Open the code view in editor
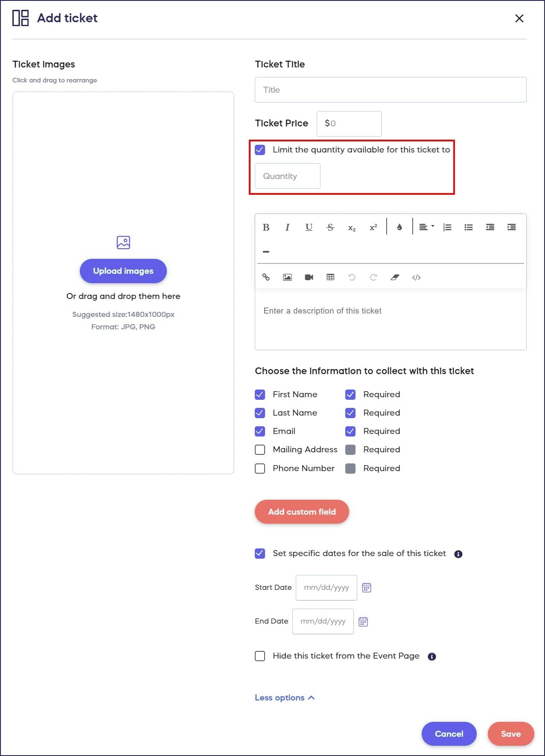This screenshot has width=545, height=756. [416, 278]
